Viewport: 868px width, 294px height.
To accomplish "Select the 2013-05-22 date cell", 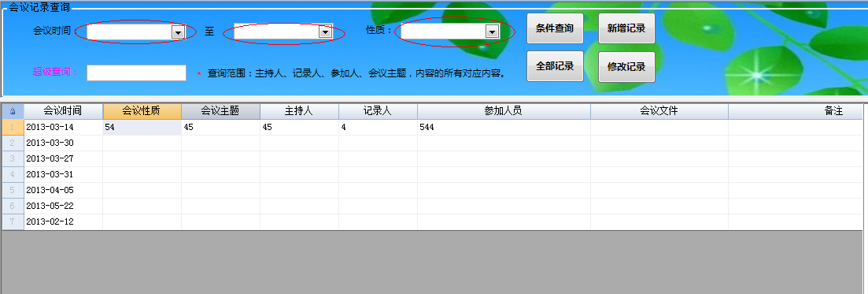I will pyautogui.click(x=63, y=206).
